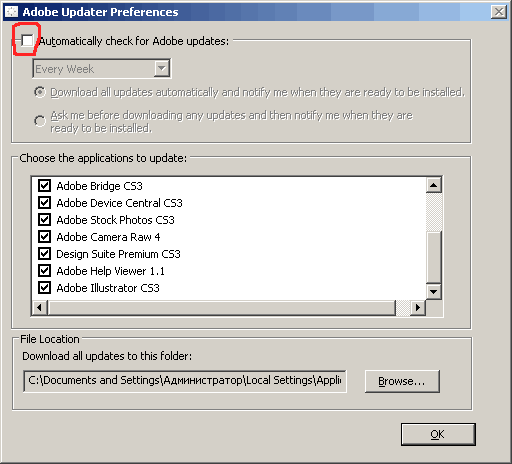Toggle Adobe Camera Raw 4 checkbox
Image resolution: width=512 pixels, height=464 pixels.
click(x=44, y=236)
